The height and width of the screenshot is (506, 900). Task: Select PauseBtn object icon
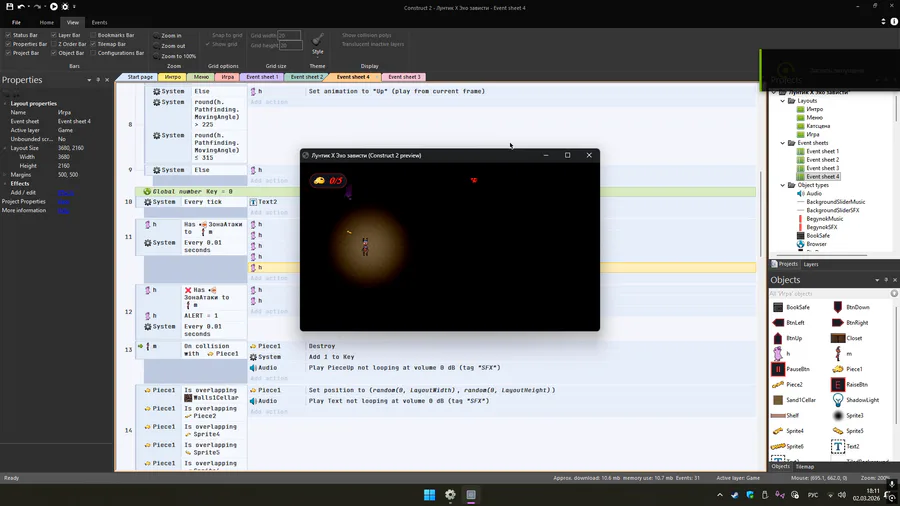click(778, 369)
